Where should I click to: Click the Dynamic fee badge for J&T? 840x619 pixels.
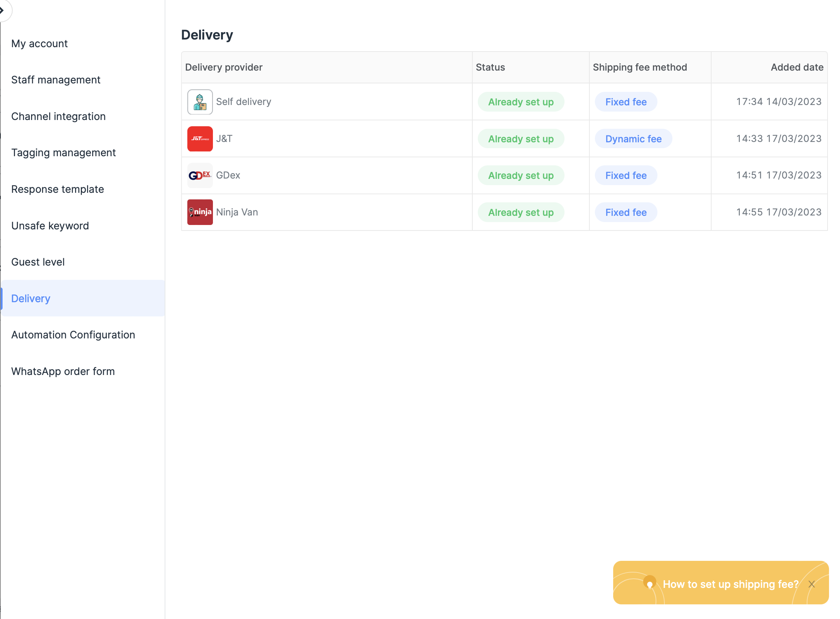(633, 139)
